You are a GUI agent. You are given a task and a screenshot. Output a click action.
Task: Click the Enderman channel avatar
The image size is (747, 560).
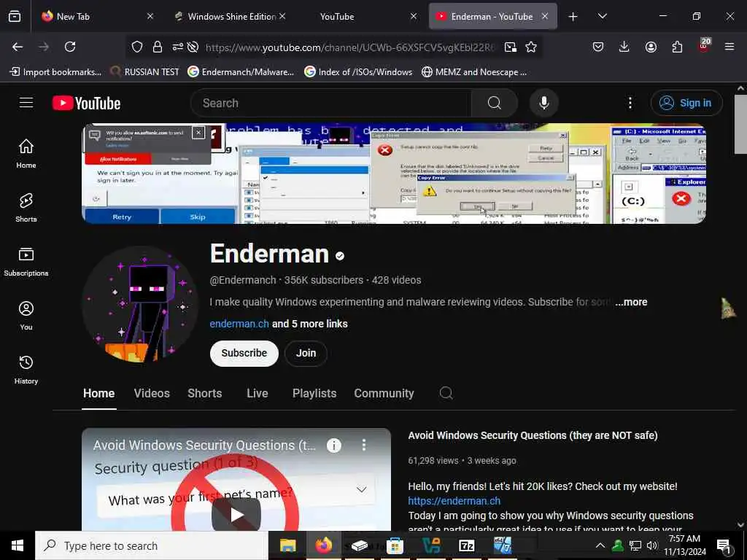point(140,304)
